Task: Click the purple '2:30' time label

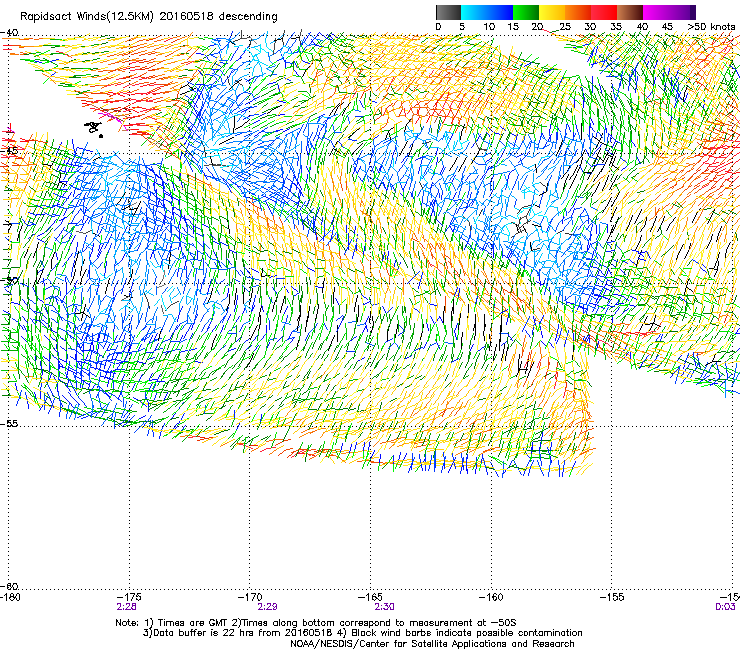Action: pyautogui.click(x=385, y=607)
